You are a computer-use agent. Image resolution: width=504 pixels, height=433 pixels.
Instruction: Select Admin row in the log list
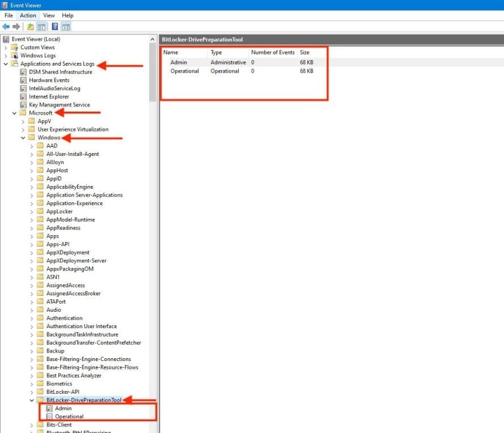tap(179, 62)
